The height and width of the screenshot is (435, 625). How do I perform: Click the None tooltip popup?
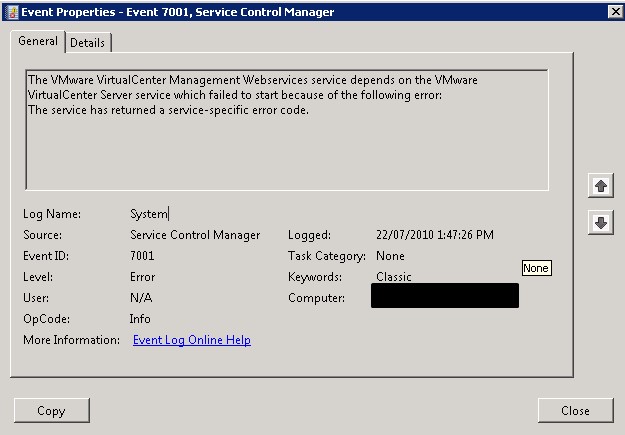(x=536, y=268)
